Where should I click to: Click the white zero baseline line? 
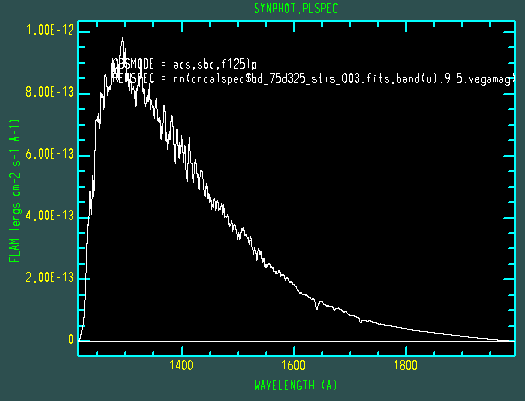[296, 341]
